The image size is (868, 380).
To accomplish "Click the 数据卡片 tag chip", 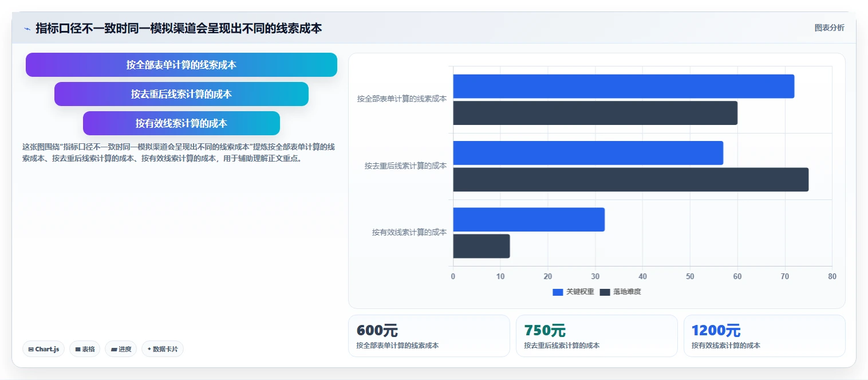I will tap(163, 349).
